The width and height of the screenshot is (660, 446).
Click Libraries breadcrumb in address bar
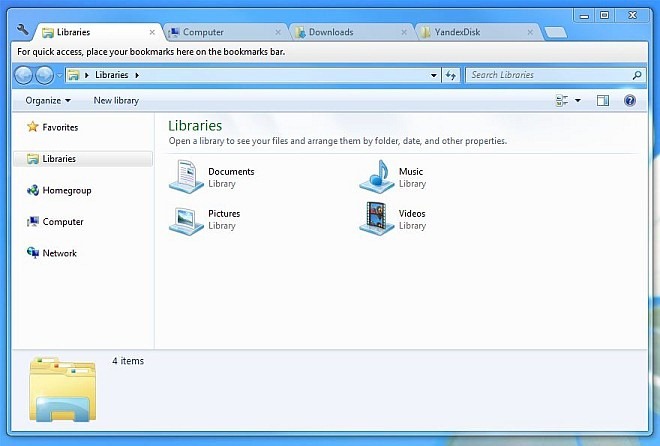(112, 75)
